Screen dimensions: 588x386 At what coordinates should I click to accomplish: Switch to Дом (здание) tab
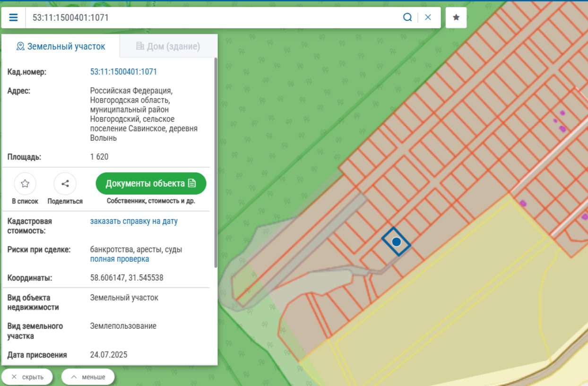pyautogui.click(x=168, y=46)
